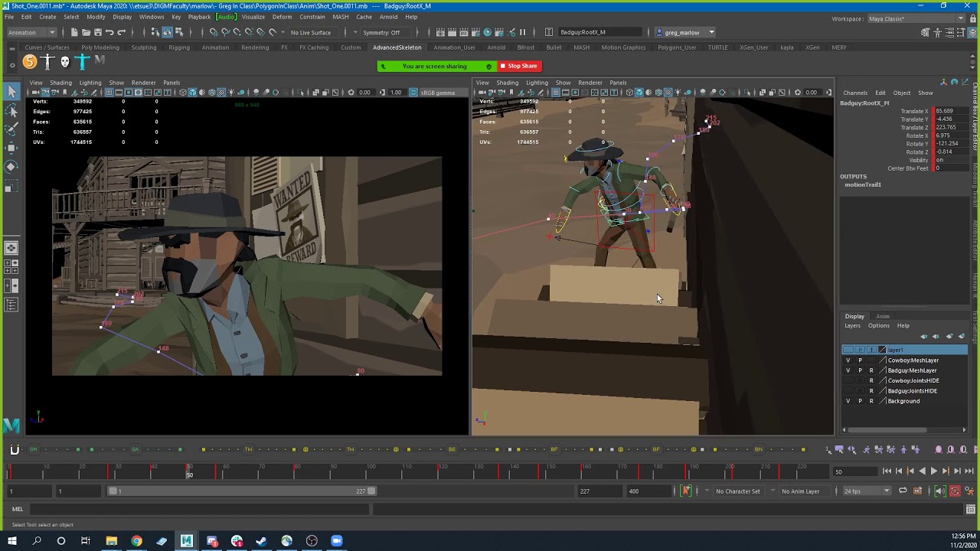Screen dimensions: 980x551
Task: Open the 24 fps frame rate dropdown
Action: [867, 491]
